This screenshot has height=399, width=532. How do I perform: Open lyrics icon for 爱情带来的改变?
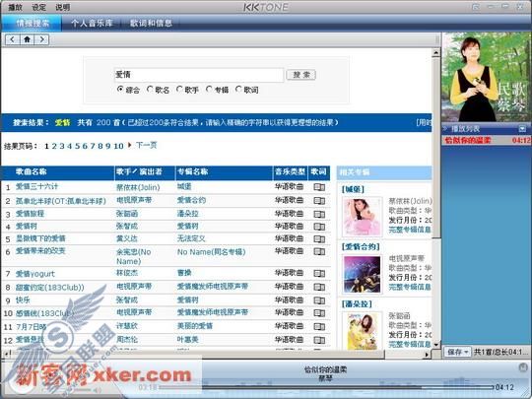(319, 251)
